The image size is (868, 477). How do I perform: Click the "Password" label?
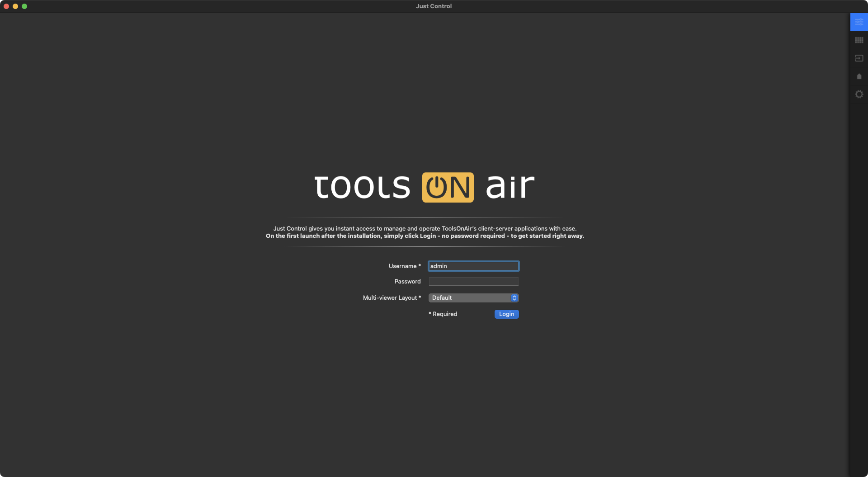click(x=407, y=281)
